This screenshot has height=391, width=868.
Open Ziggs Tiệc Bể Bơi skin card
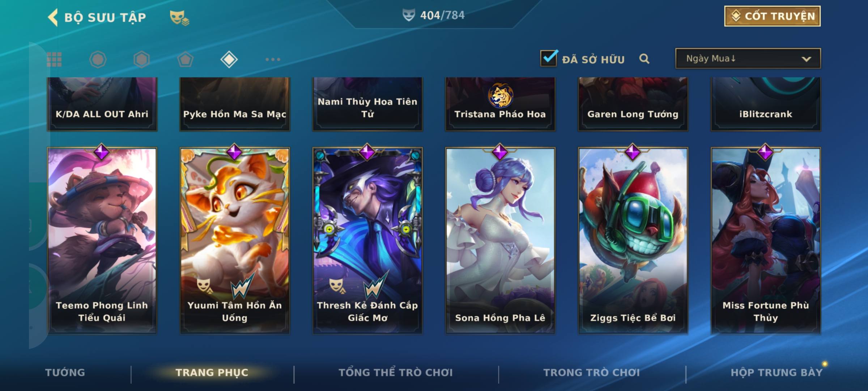point(633,240)
